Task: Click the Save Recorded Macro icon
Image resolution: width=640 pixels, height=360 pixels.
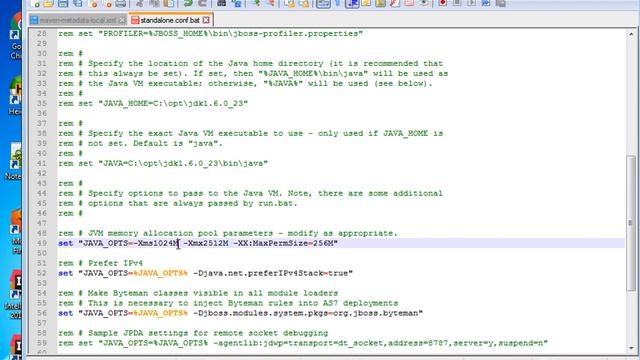Action: [x=500, y=4]
